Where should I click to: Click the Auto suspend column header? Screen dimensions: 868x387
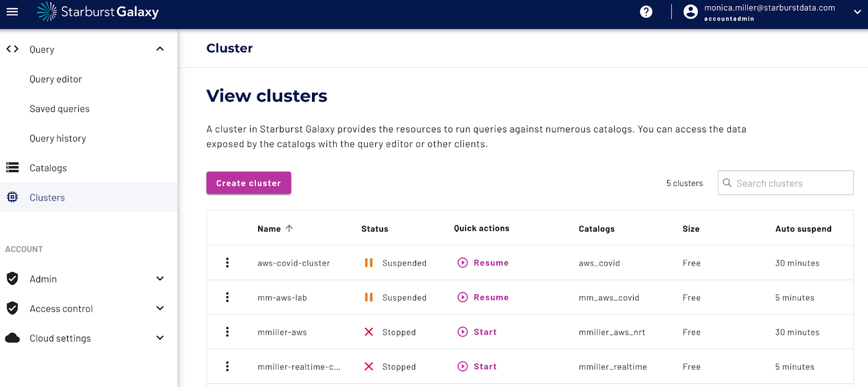[x=803, y=229]
